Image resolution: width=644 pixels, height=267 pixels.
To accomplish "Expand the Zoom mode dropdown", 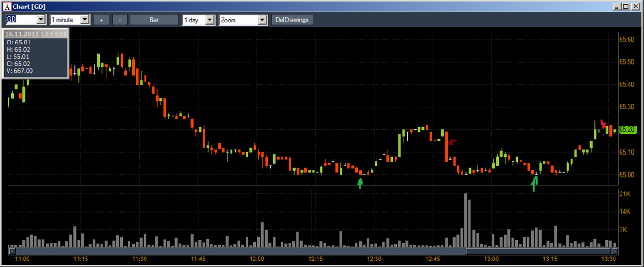I will tap(262, 20).
